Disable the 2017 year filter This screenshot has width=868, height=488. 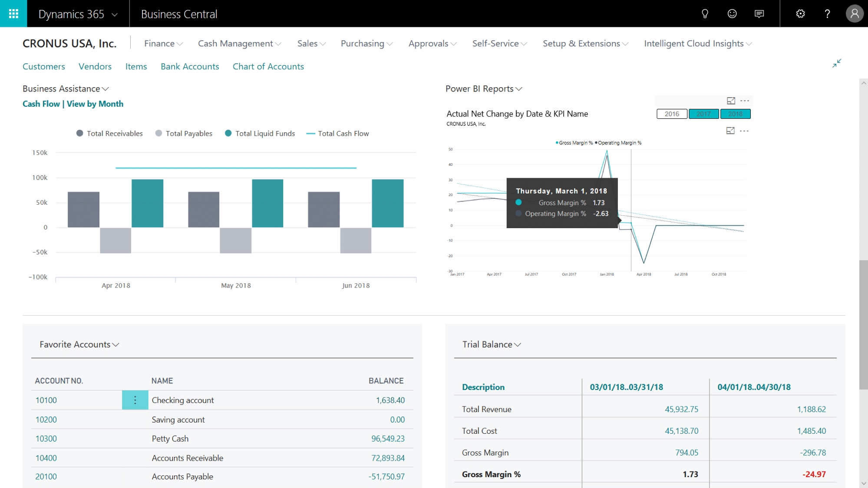click(x=703, y=114)
